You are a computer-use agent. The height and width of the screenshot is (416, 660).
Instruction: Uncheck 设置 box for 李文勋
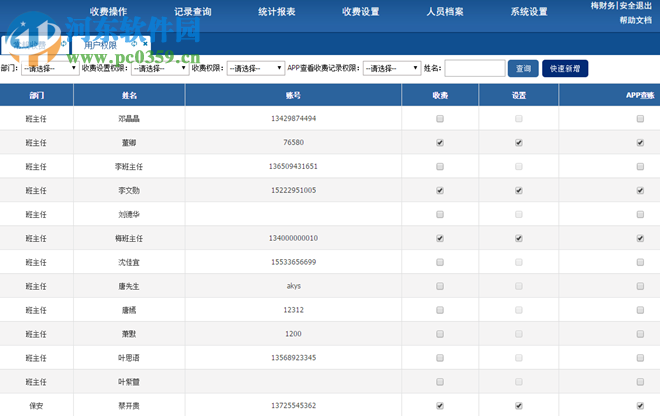click(519, 191)
